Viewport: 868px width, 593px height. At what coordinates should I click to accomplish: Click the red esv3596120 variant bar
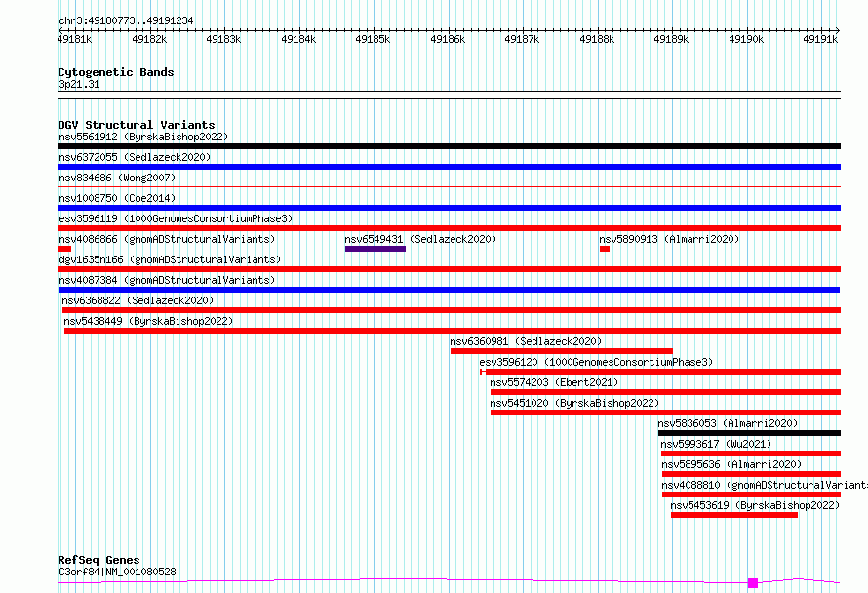click(x=660, y=372)
